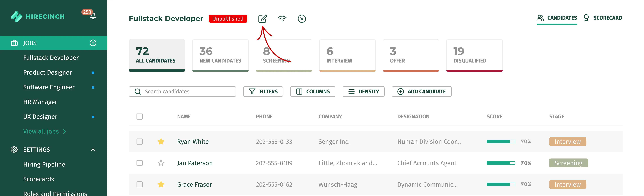This screenshot has width=644, height=196.
Task: Check the box for Ryan White
Action: pyautogui.click(x=140, y=142)
